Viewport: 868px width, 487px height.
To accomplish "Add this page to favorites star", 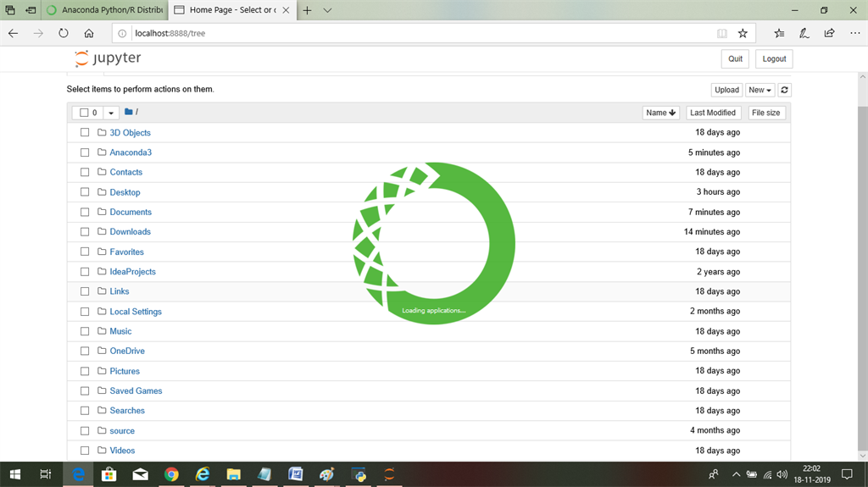I will [x=743, y=33].
